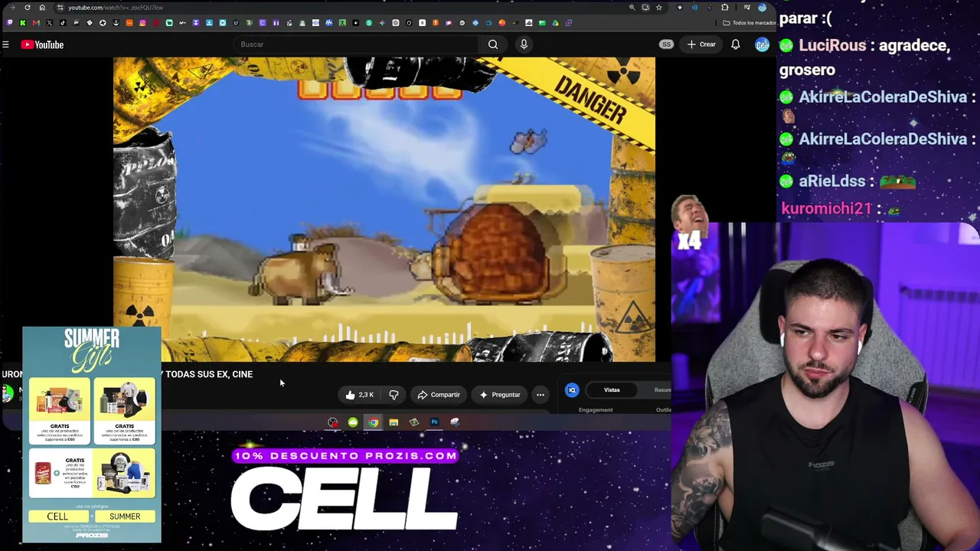
Task: Open the Kick bookmark in bookmarks bar
Action: (x=22, y=23)
